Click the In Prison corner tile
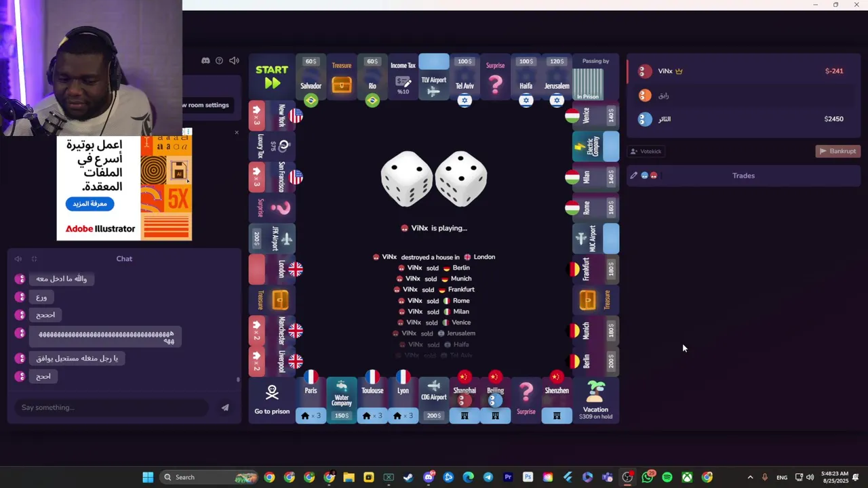The image size is (868, 488). point(595,77)
